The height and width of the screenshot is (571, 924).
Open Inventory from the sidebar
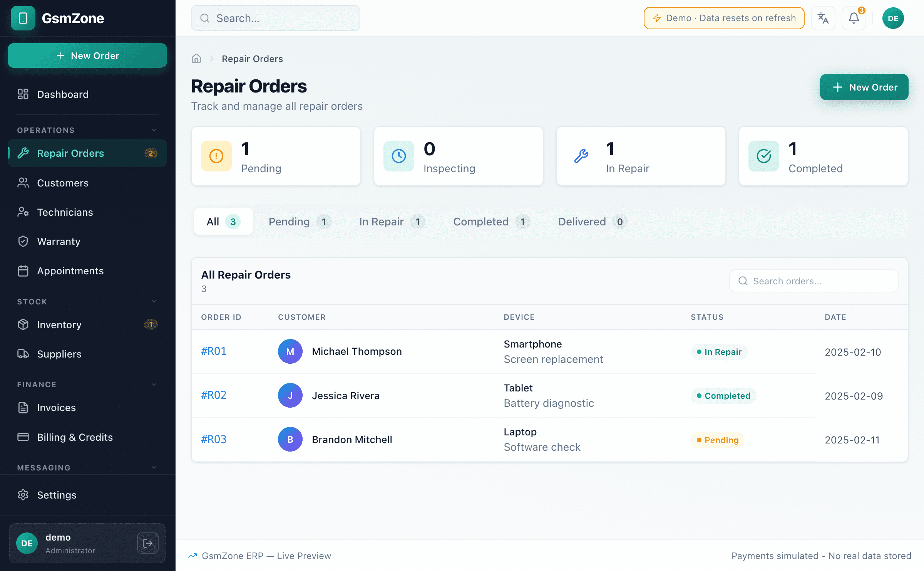(23, 324)
